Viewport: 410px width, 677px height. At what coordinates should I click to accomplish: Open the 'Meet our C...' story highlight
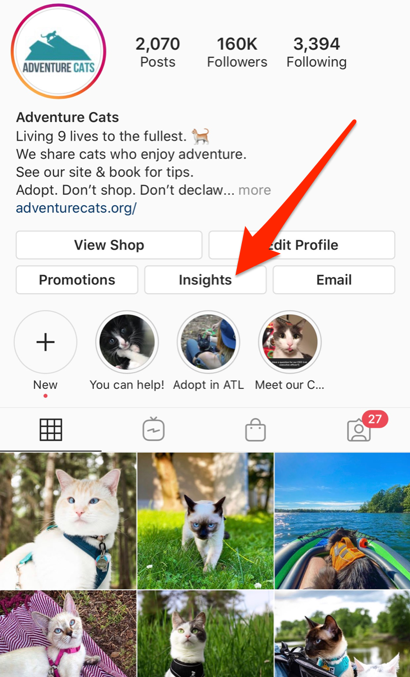(x=290, y=342)
